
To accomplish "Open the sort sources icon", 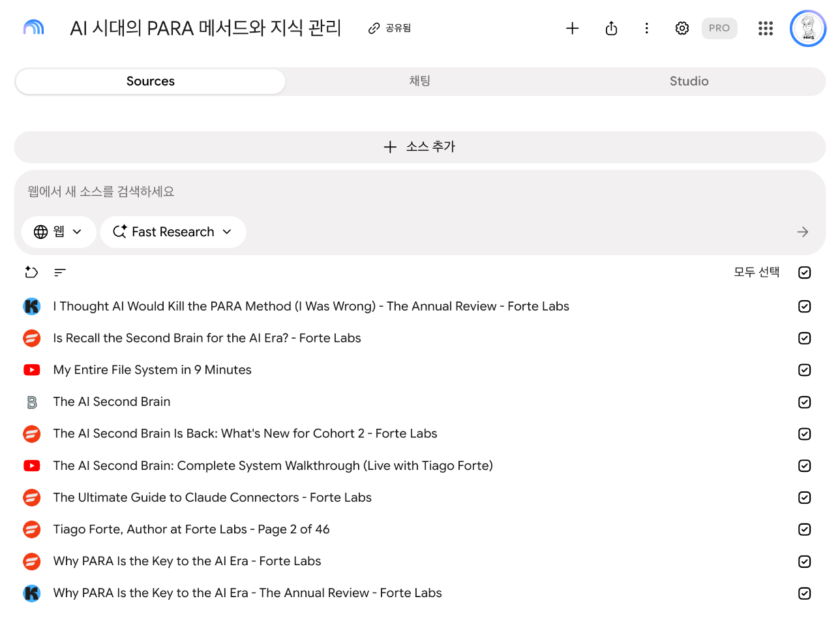I will click(x=60, y=272).
